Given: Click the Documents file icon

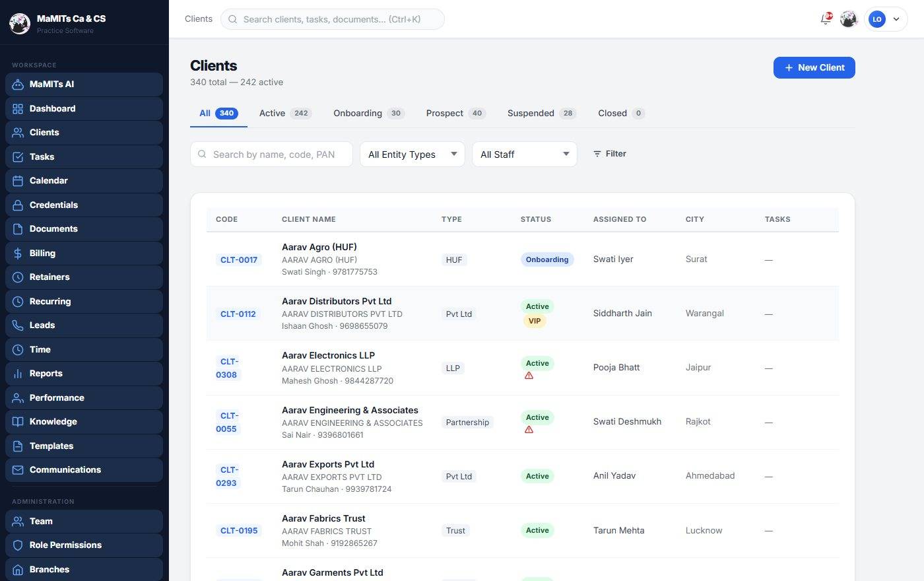Looking at the screenshot, I should tap(18, 229).
